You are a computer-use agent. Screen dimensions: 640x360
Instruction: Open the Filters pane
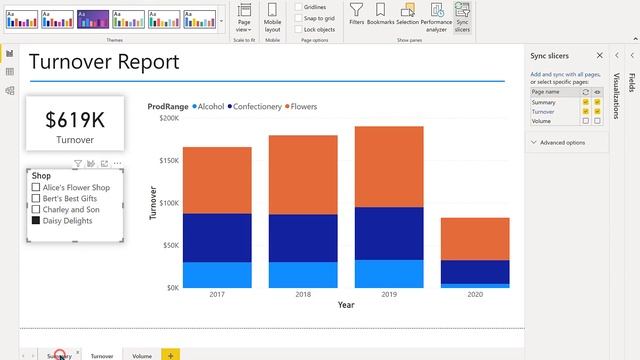point(356,14)
